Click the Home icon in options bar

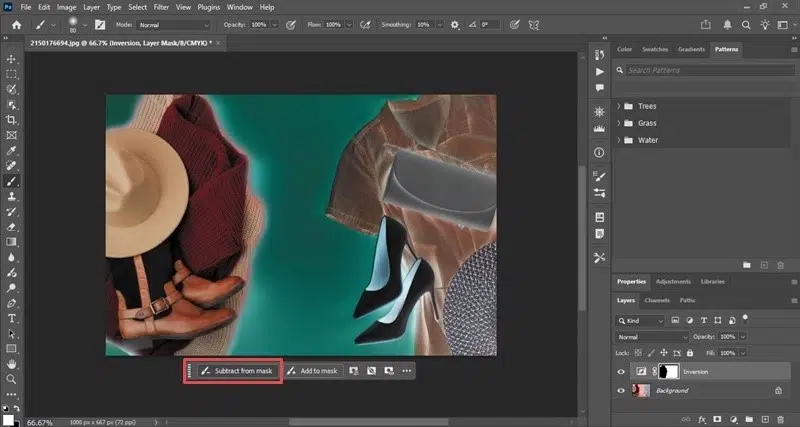[16, 24]
